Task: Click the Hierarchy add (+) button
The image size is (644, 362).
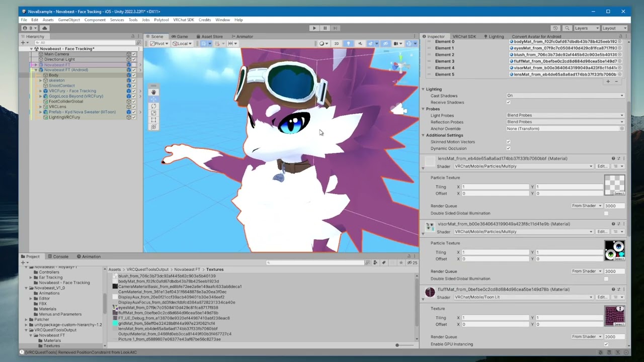Action: (x=24, y=43)
